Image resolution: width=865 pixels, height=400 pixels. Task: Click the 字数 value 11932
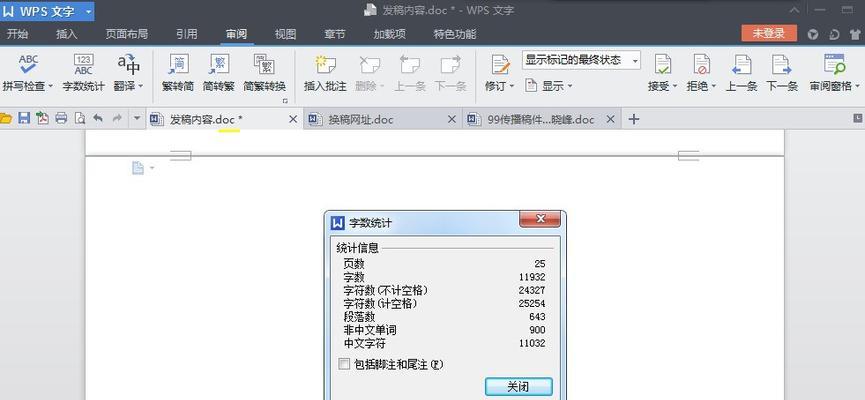pos(532,278)
